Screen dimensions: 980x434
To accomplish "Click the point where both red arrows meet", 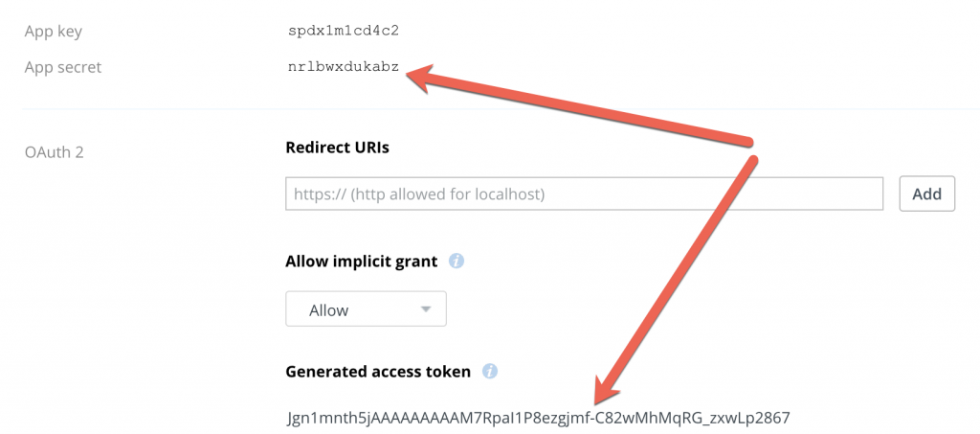I will [x=752, y=150].
